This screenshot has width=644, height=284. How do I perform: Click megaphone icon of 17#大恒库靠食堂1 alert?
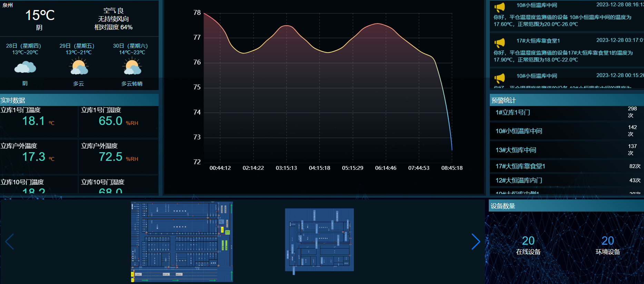click(499, 42)
